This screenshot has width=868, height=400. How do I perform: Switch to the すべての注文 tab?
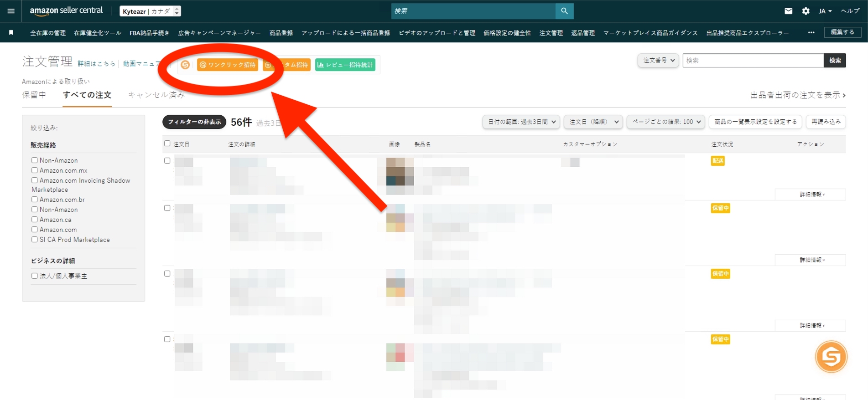(x=87, y=95)
